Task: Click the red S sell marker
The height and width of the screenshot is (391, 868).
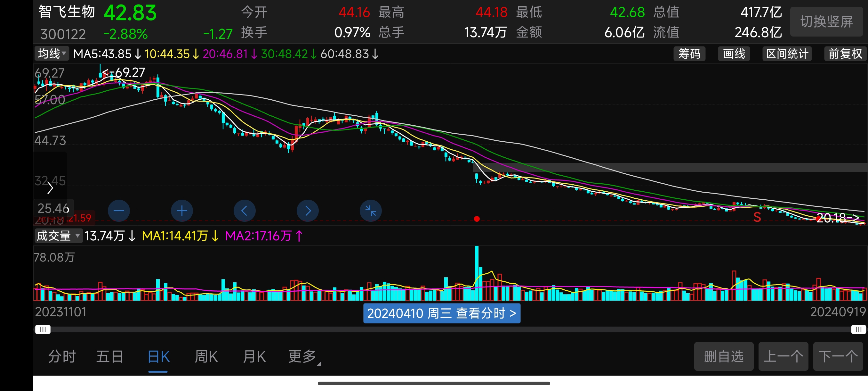Action: pos(757,218)
